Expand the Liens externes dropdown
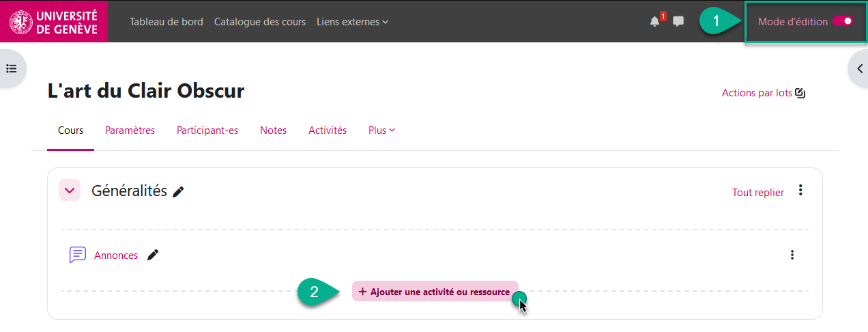The image size is (868, 332). (x=352, y=22)
